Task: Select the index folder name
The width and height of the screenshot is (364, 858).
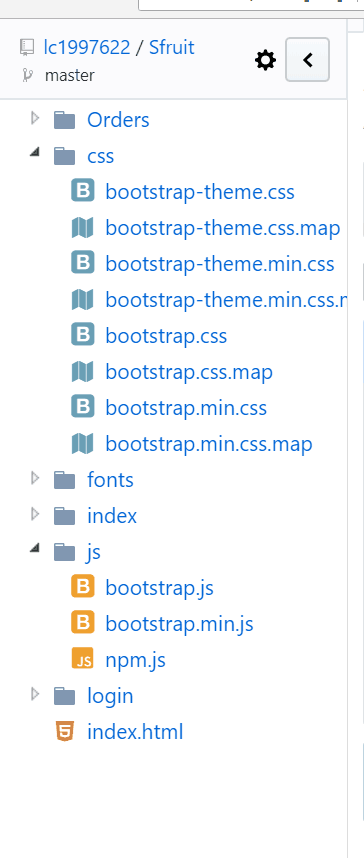Action: point(112,516)
